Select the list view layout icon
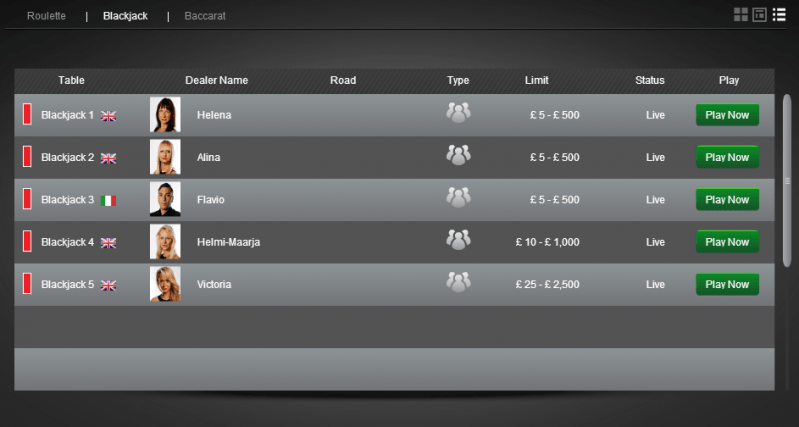The image size is (799, 427). tap(779, 15)
